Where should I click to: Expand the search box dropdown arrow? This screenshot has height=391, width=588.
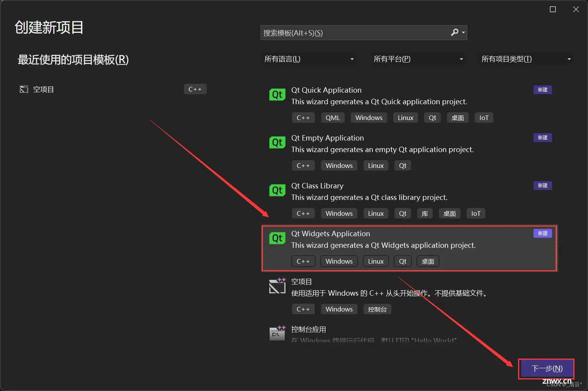point(463,33)
